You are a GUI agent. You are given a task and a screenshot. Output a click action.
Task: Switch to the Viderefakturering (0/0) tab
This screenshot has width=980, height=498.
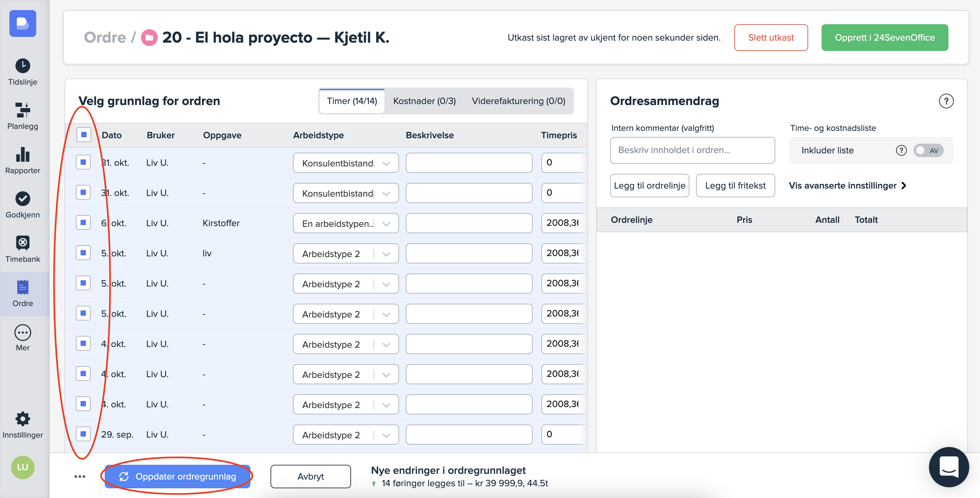tap(518, 101)
